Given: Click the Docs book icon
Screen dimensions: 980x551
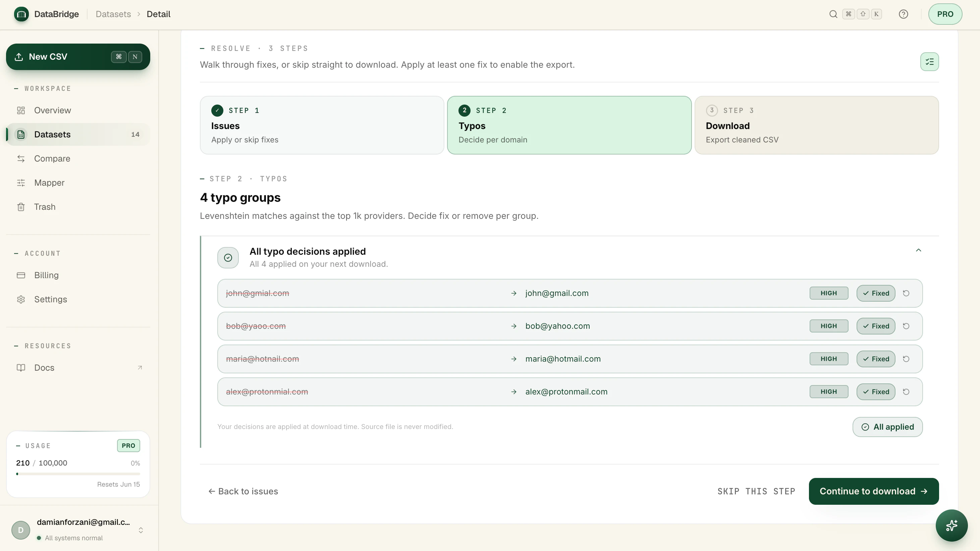Looking at the screenshot, I should click(x=21, y=368).
